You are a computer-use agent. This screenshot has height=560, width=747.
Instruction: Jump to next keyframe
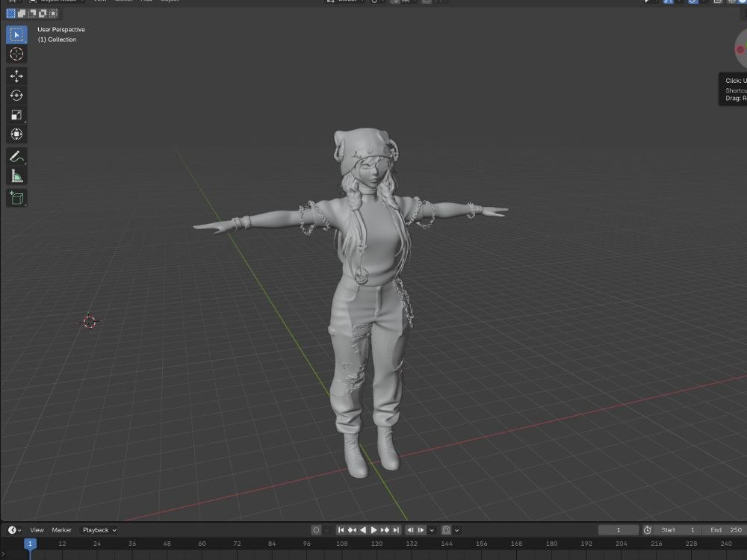(385, 530)
